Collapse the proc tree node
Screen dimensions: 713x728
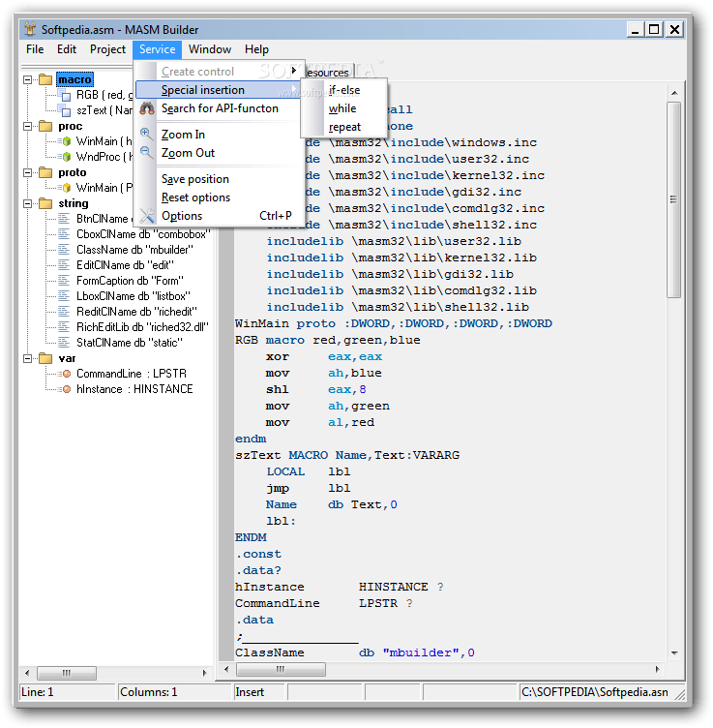pos(28,126)
